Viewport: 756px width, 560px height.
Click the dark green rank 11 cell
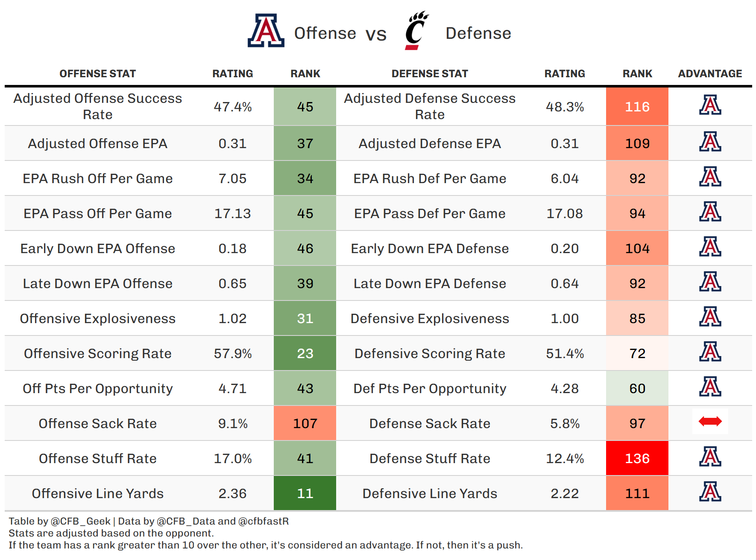click(x=305, y=493)
